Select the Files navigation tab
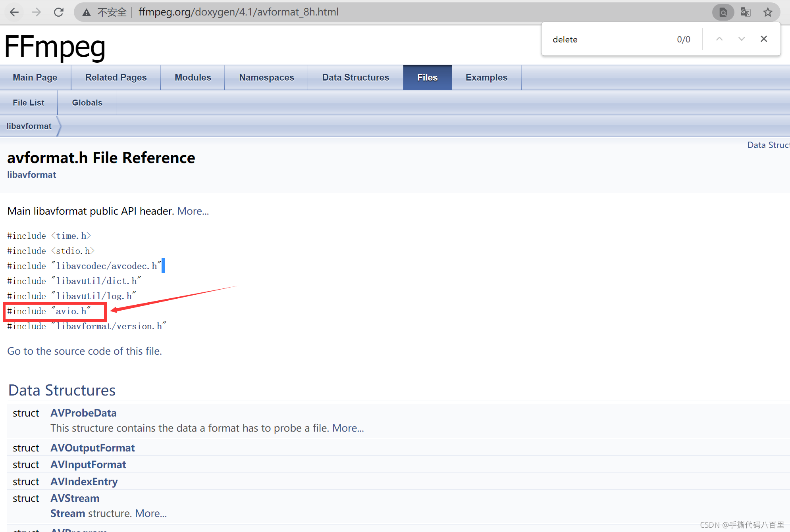This screenshot has height=532, width=790. pyautogui.click(x=427, y=77)
